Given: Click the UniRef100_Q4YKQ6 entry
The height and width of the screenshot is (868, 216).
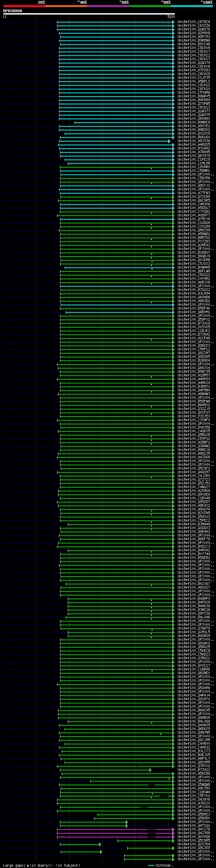Looking at the screenshot, I should click(x=194, y=837).
